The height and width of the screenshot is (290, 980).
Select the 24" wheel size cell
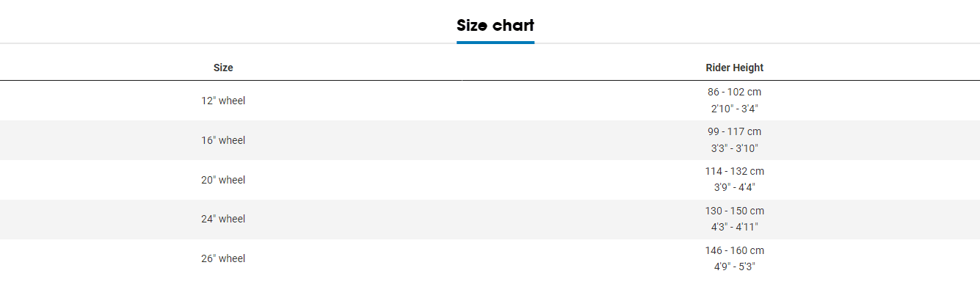(x=223, y=219)
